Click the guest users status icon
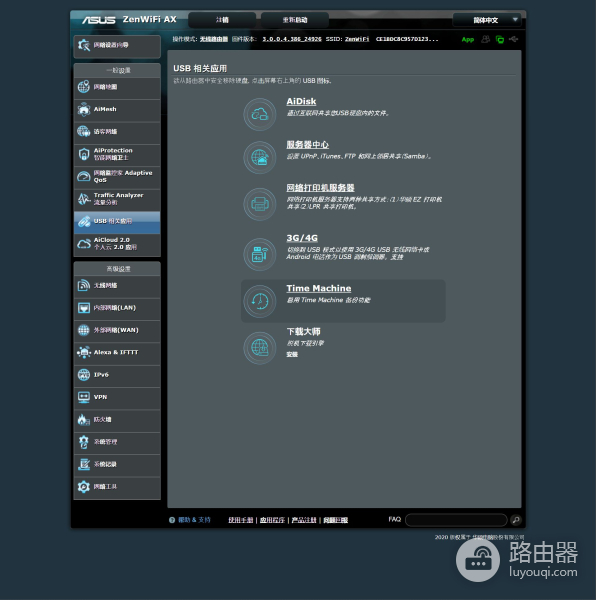Screen dimensions: 596x600 pyautogui.click(x=485, y=39)
